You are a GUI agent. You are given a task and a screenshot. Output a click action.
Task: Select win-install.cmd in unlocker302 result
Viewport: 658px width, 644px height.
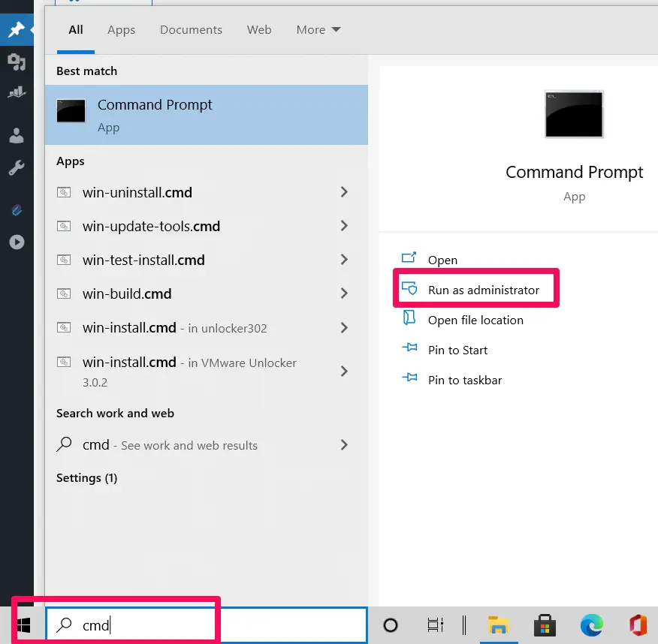click(x=207, y=327)
